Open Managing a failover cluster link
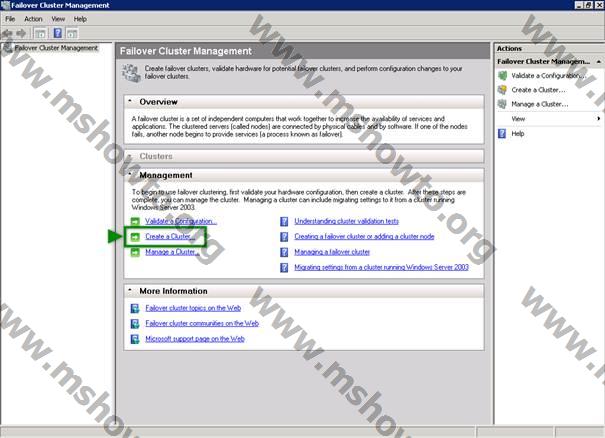 (332, 252)
